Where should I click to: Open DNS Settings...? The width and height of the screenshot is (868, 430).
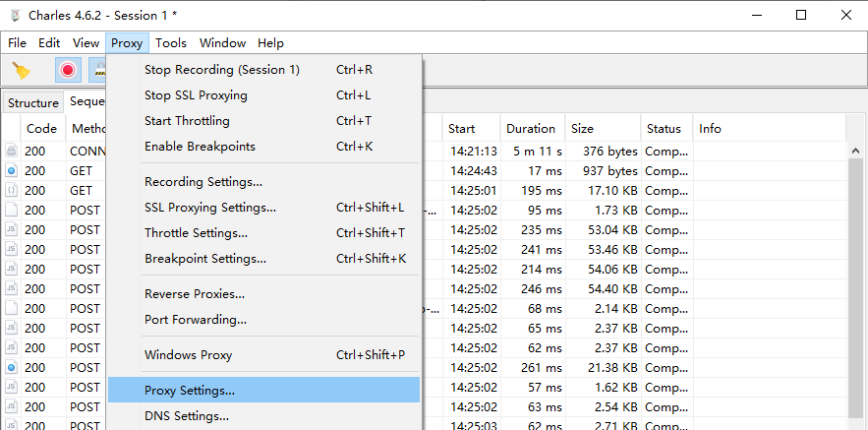point(263,415)
